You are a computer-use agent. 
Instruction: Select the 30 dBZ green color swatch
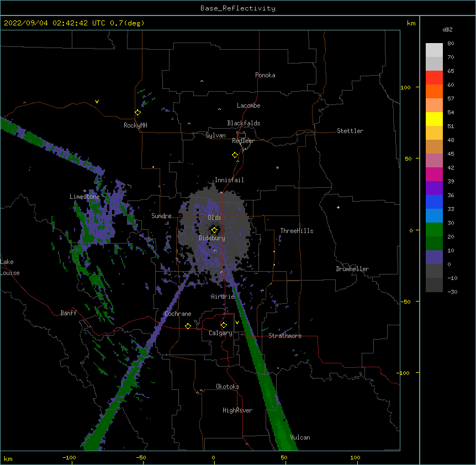point(434,230)
